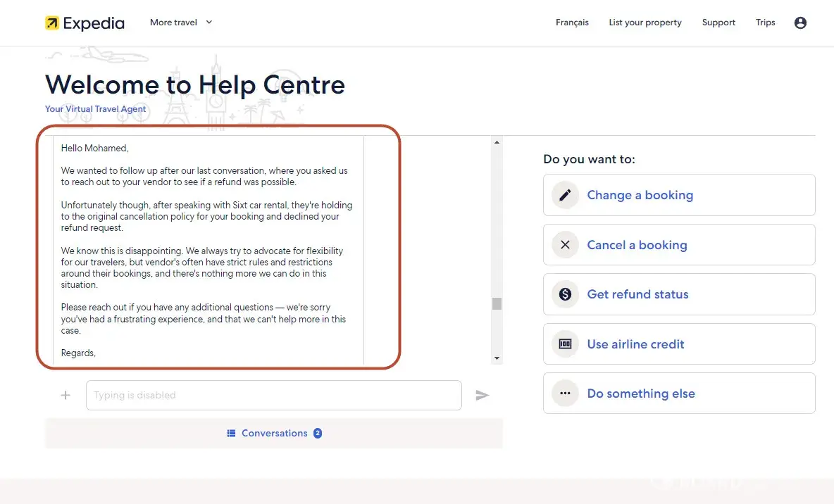Open the List your property link
This screenshot has height=504, width=834.
click(x=645, y=23)
